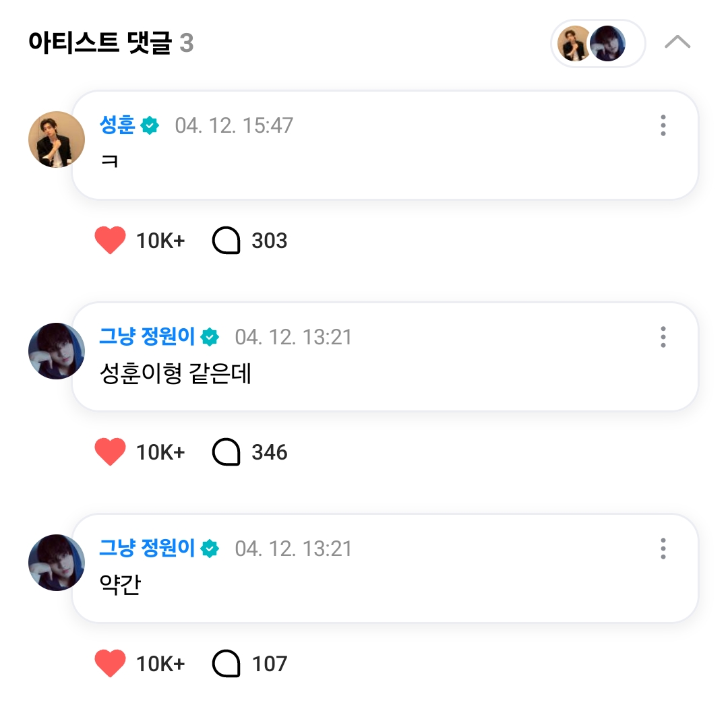Like the 약간 comment
The height and width of the screenshot is (715, 728).
point(111,664)
